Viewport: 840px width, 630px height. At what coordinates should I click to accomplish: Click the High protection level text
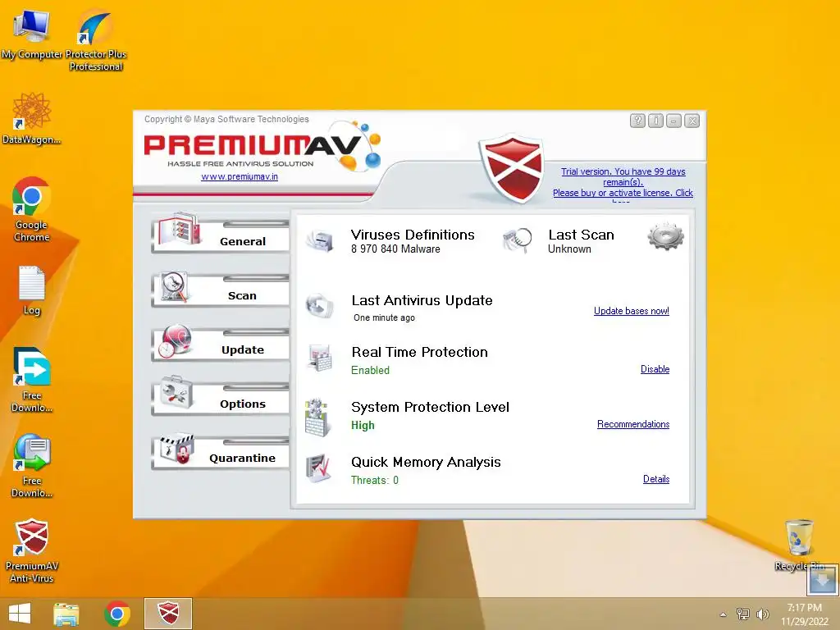pyautogui.click(x=363, y=426)
